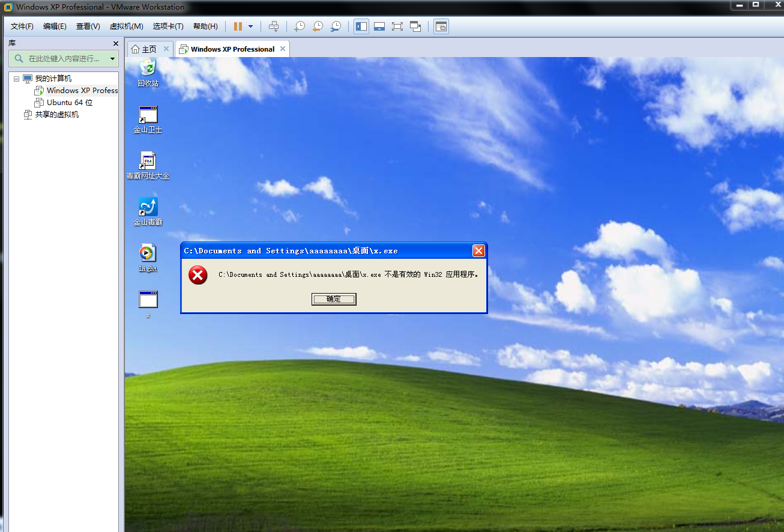Image resolution: width=784 pixels, height=532 pixels.
Task: Click the send Ctrl+Alt+Del toolbar icon
Action: click(274, 26)
